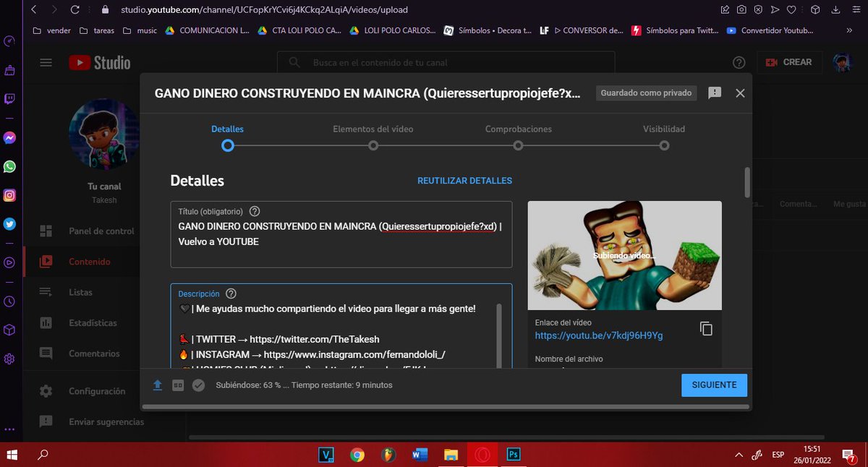Open the Convertidor Youtub... bookmark
Screen dimensions: 868x467
point(770,30)
